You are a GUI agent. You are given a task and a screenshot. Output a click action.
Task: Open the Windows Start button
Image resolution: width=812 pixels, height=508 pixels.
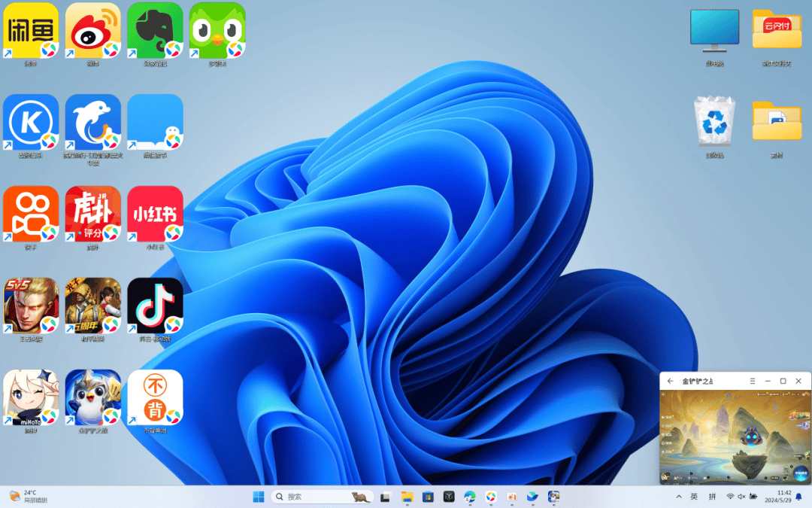(259, 497)
